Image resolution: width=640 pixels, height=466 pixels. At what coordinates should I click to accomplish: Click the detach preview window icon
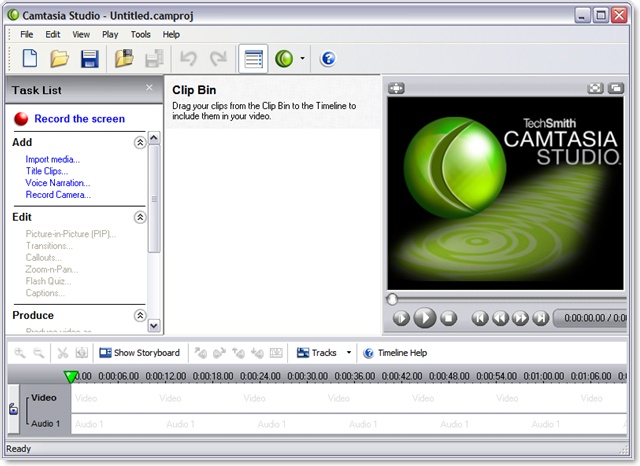click(x=616, y=88)
